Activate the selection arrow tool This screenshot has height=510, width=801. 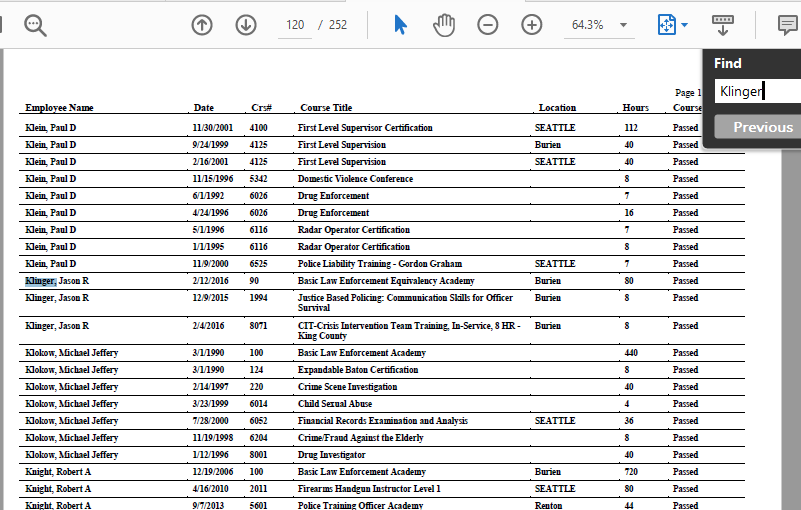point(400,25)
